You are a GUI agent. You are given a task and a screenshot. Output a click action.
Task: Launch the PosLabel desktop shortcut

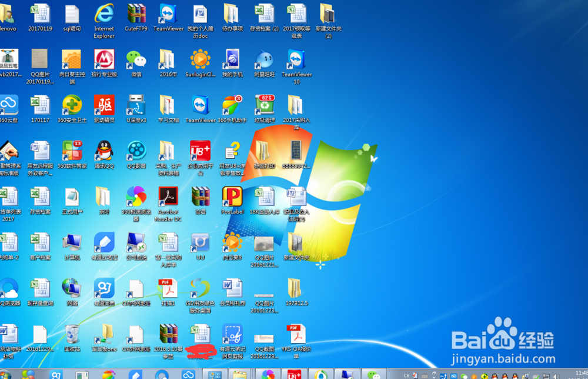pos(232,201)
